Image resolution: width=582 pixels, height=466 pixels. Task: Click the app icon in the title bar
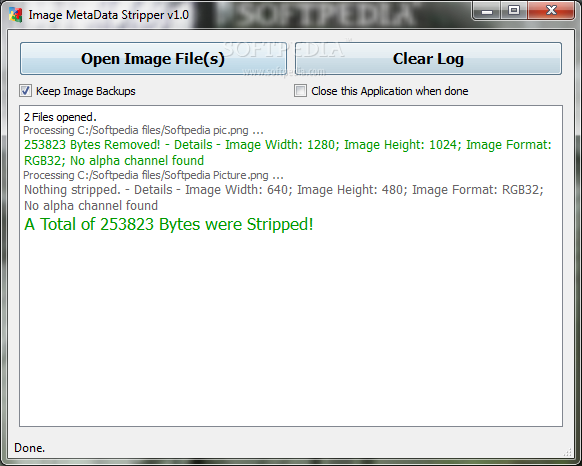click(16, 15)
